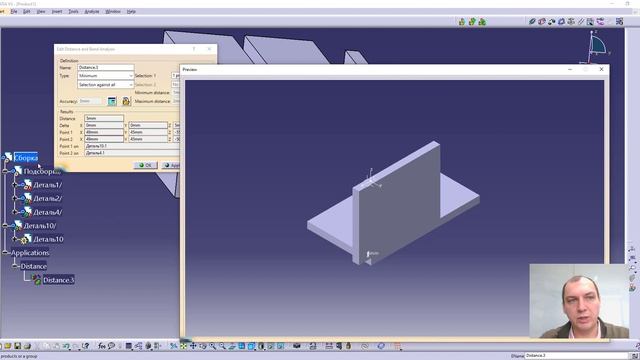This screenshot has height=360, width=640.
Task: Click the Contact constraint icon
Action: pos(542,22)
